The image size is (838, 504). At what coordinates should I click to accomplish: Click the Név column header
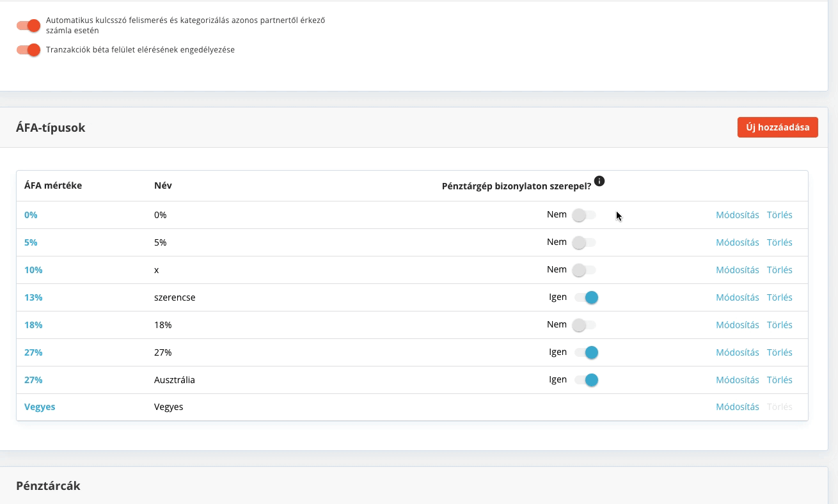pyautogui.click(x=163, y=185)
